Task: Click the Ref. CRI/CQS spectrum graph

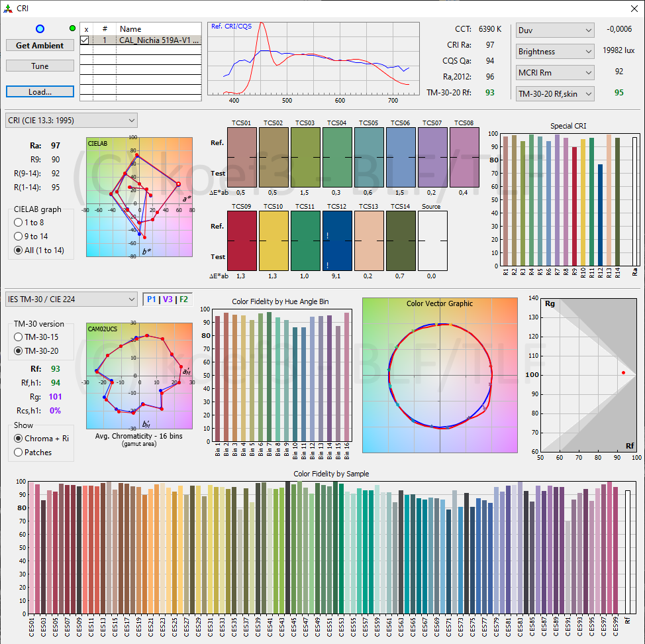Action: pos(313,58)
